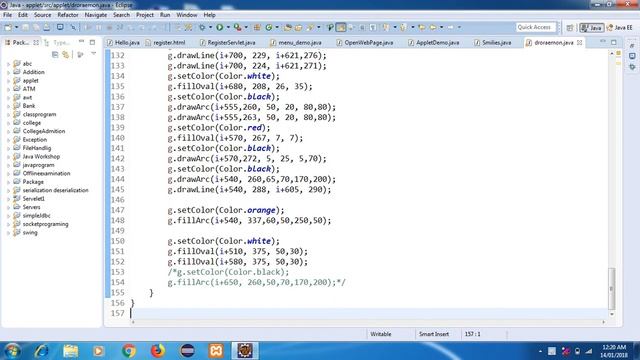
Task: Maximize the editor area icon
Action: pyautogui.click(x=614, y=42)
